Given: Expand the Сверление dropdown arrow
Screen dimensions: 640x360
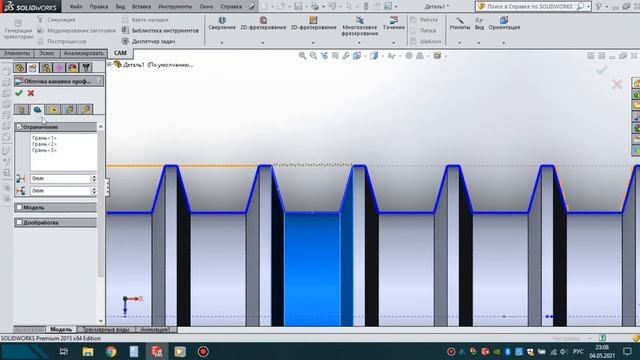Looking at the screenshot, I should [222, 42].
